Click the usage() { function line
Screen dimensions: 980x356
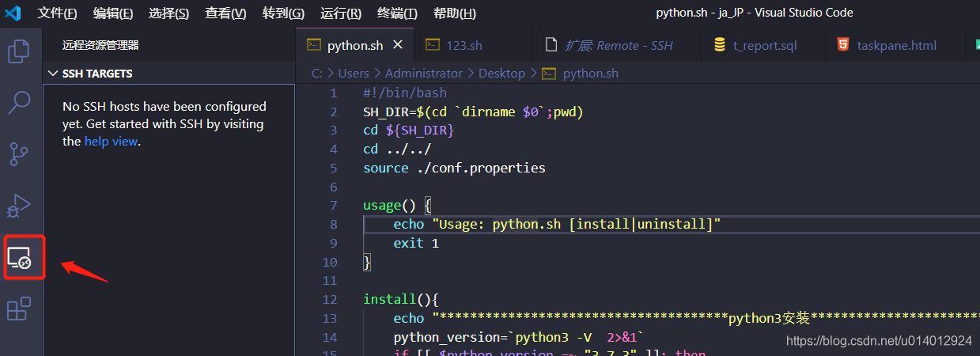(x=397, y=206)
